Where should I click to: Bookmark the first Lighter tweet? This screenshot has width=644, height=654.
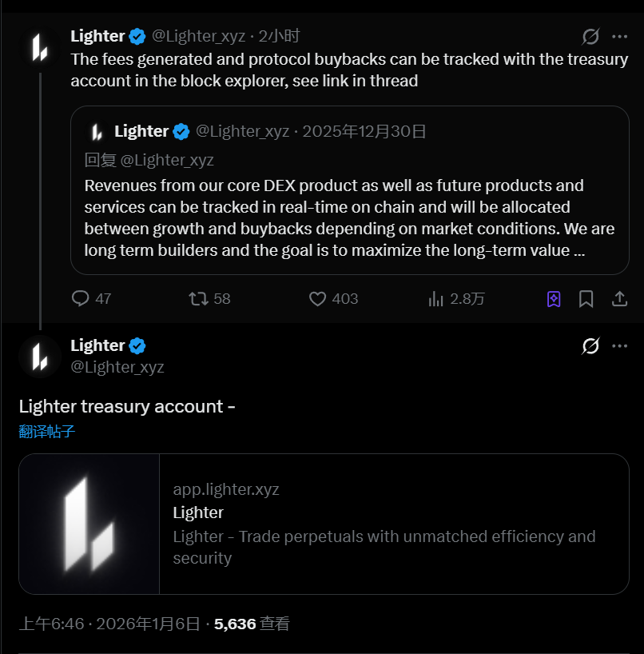point(586,299)
